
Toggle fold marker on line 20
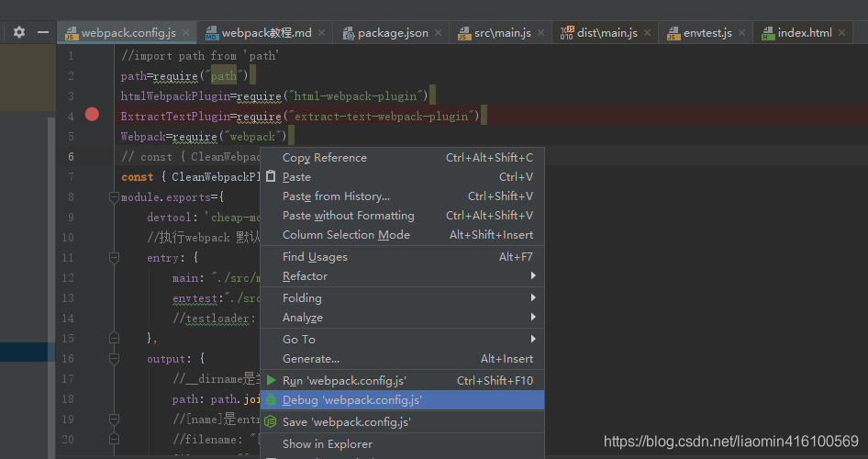(x=114, y=439)
